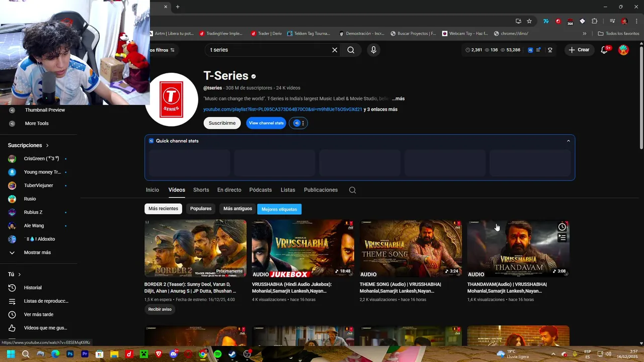Switch to the Inicio channel tab
Image resolution: width=644 pixels, height=362 pixels.
(x=152, y=190)
